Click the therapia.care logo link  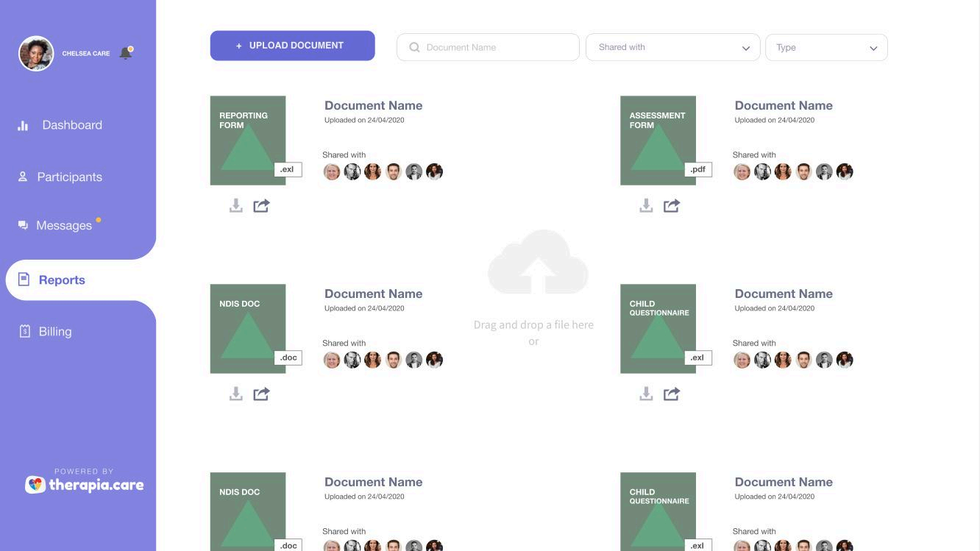[x=85, y=485]
